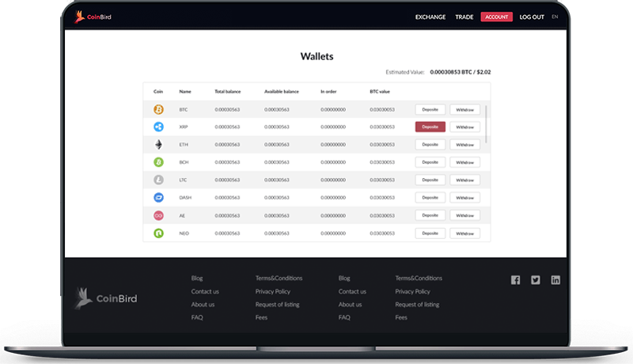
Task: Select the ACCOUNT tab in header
Action: pos(496,17)
